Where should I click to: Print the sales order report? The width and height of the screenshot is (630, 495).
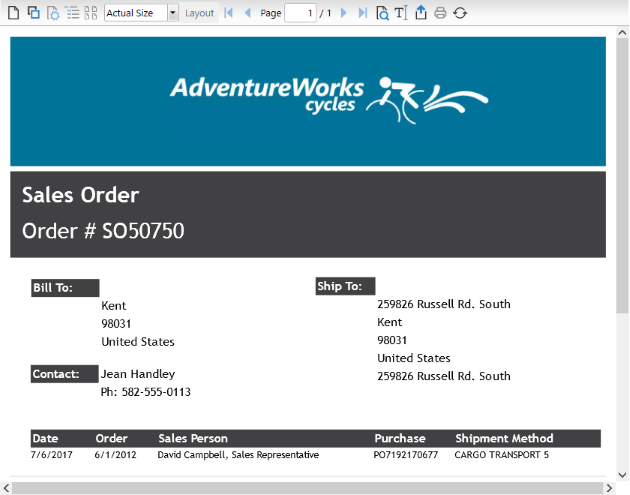[440, 13]
